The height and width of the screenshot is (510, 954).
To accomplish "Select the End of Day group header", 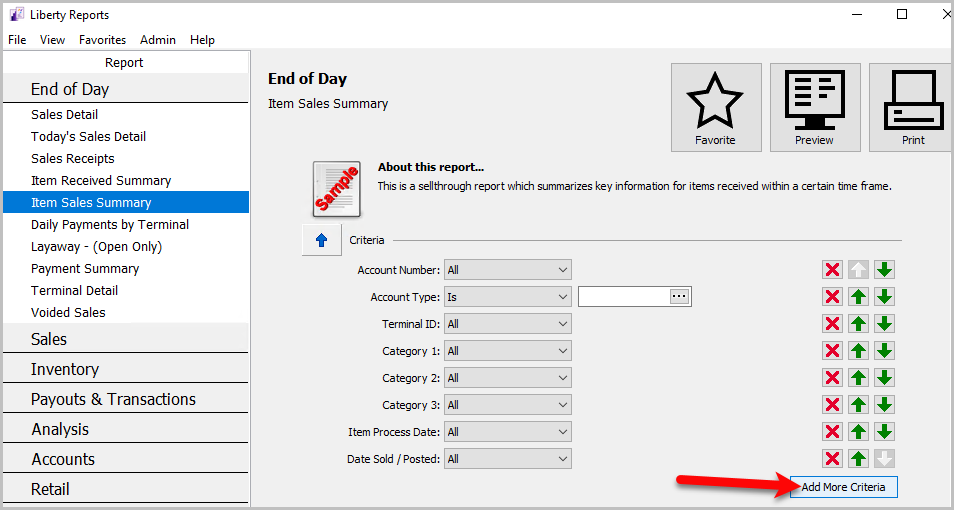I will pos(126,89).
